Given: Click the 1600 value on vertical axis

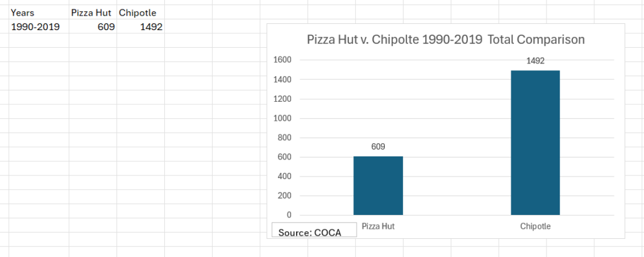Looking at the screenshot, I should (x=284, y=60).
